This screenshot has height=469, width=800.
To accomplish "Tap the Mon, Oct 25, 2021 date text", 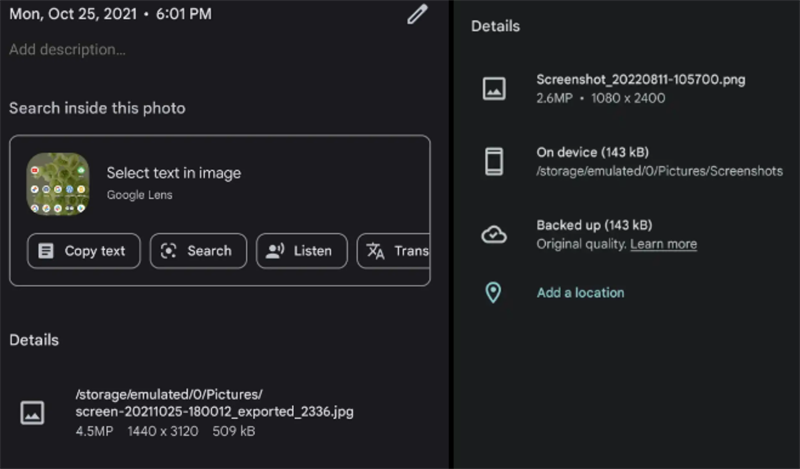I will click(x=110, y=15).
